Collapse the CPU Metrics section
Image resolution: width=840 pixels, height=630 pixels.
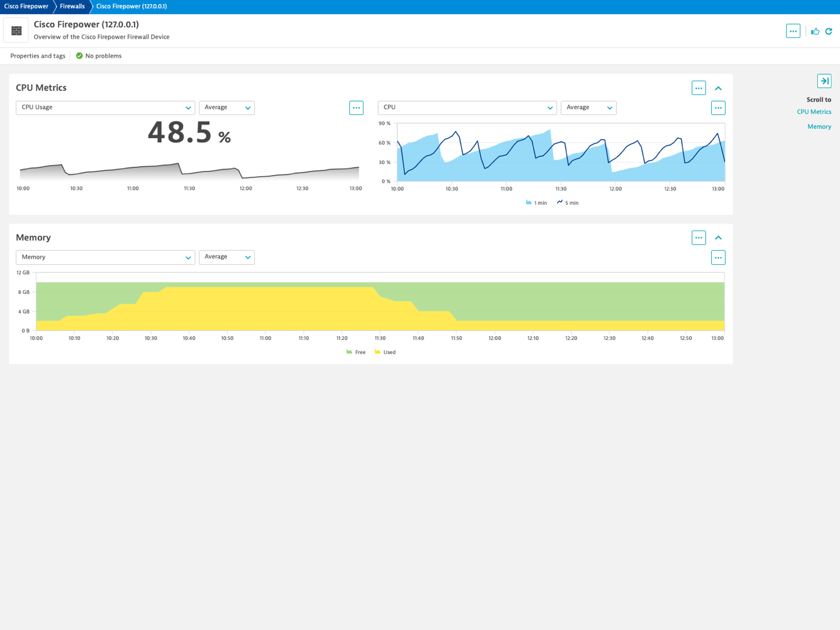(x=718, y=88)
